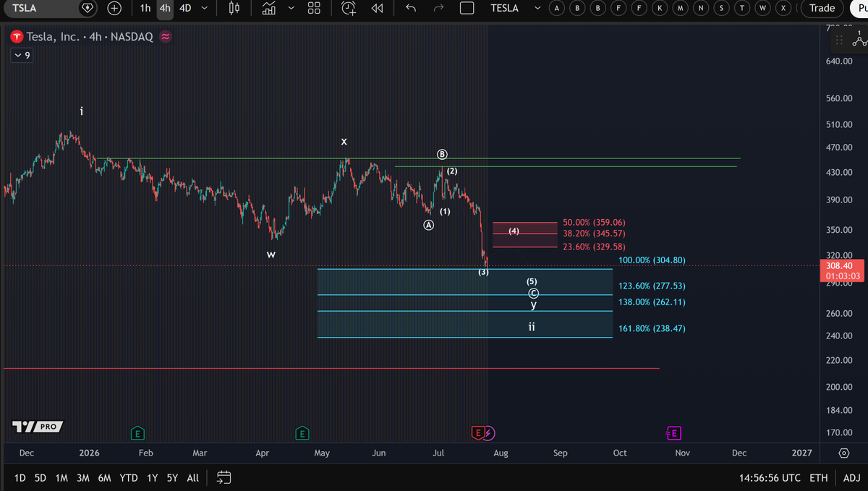Click the circled K shortcut

tap(660, 8)
